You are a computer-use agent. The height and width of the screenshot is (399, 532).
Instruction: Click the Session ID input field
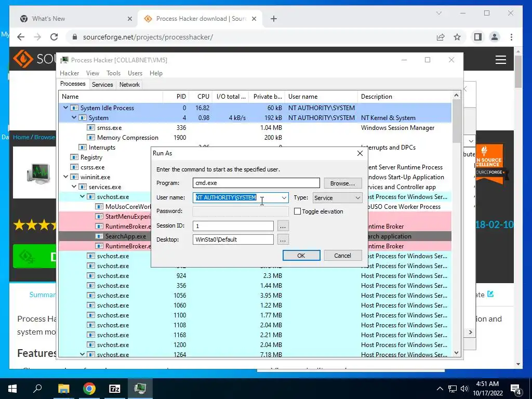(233, 226)
